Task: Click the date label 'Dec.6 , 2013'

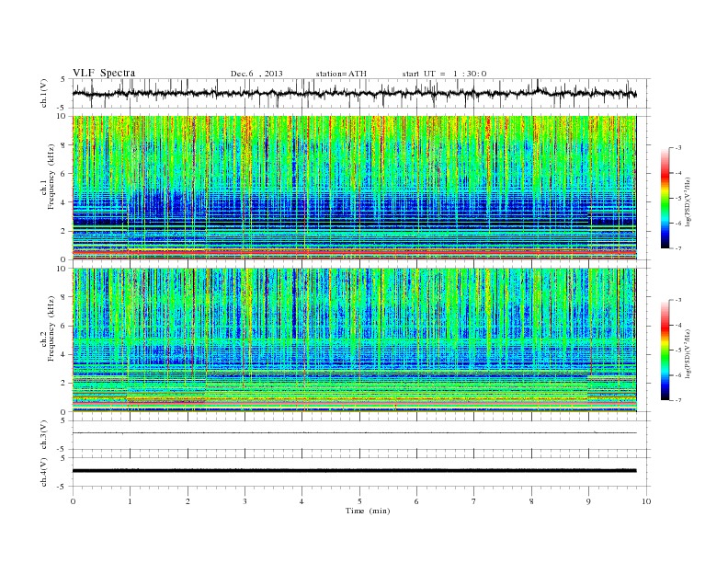Action: 256,74
